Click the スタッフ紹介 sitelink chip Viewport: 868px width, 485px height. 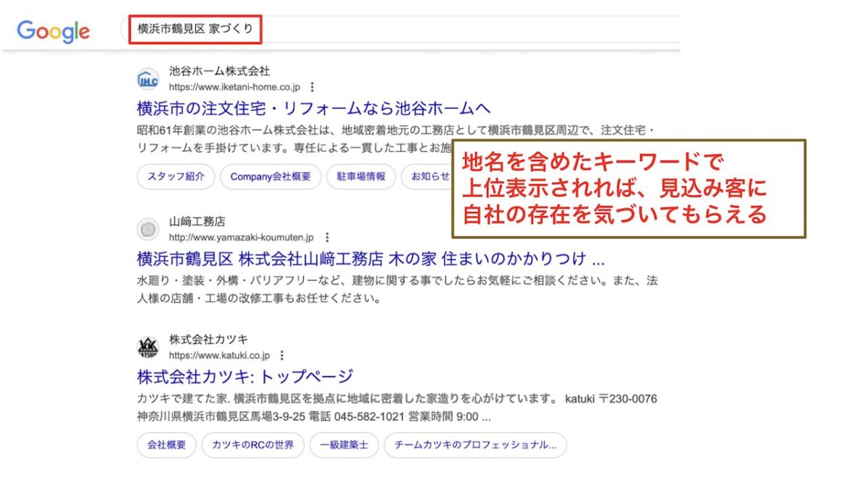click(176, 176)
